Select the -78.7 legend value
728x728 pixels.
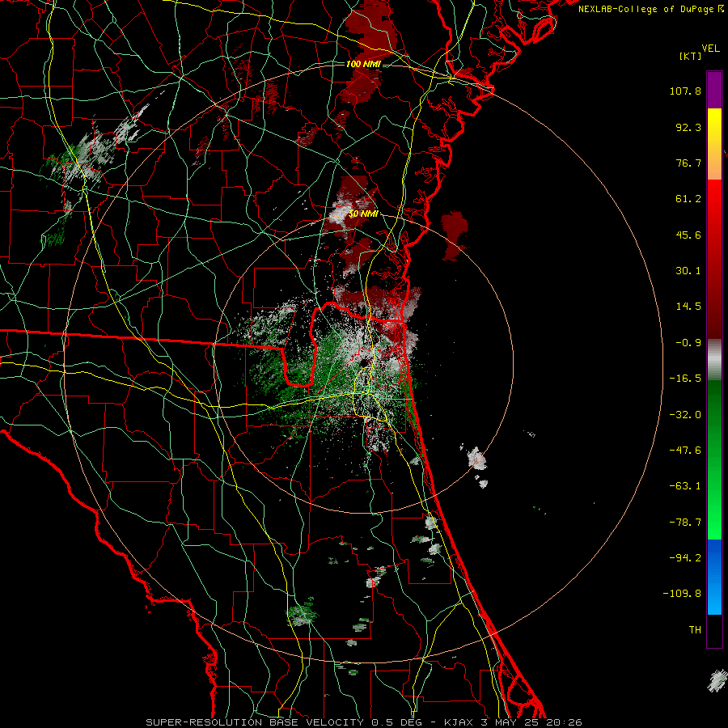(x=685, y=523)
